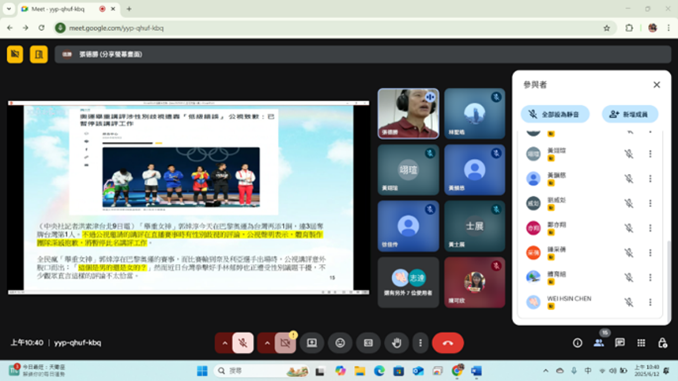The width and height of the screenshot is (678, 381).
Task: Open the activities grid icon
Action: [641, 343]
